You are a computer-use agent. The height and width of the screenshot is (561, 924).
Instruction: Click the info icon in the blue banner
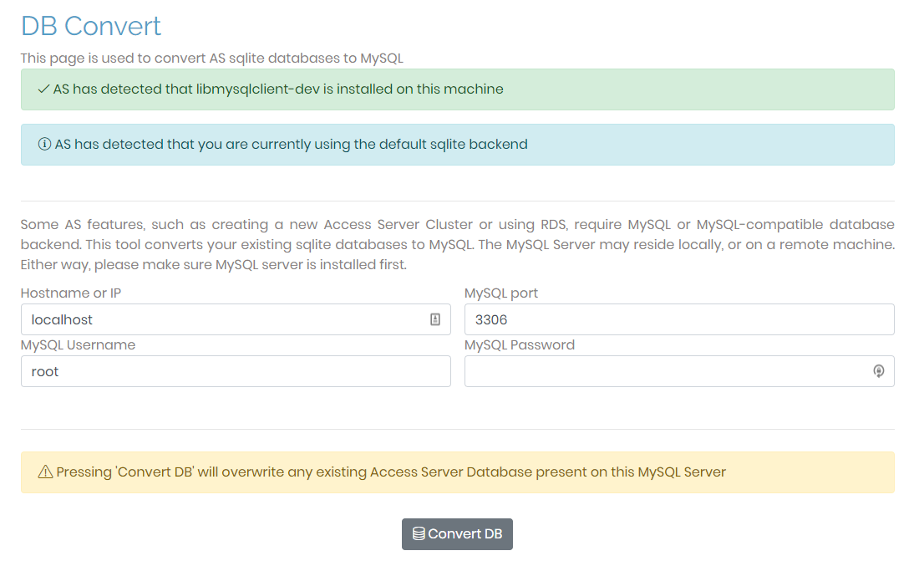pos(43,144)
